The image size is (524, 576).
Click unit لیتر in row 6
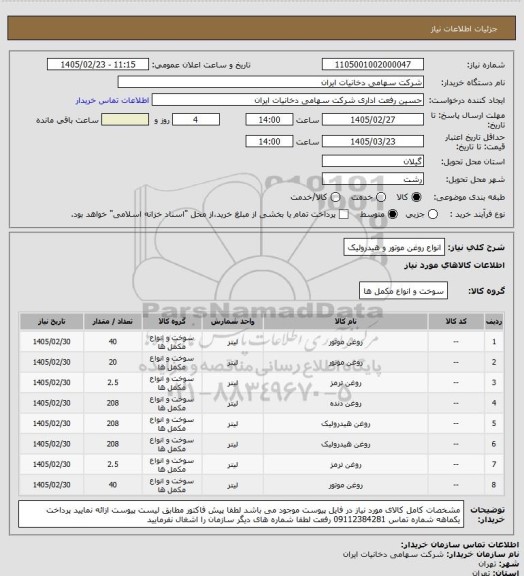(232, 444)
